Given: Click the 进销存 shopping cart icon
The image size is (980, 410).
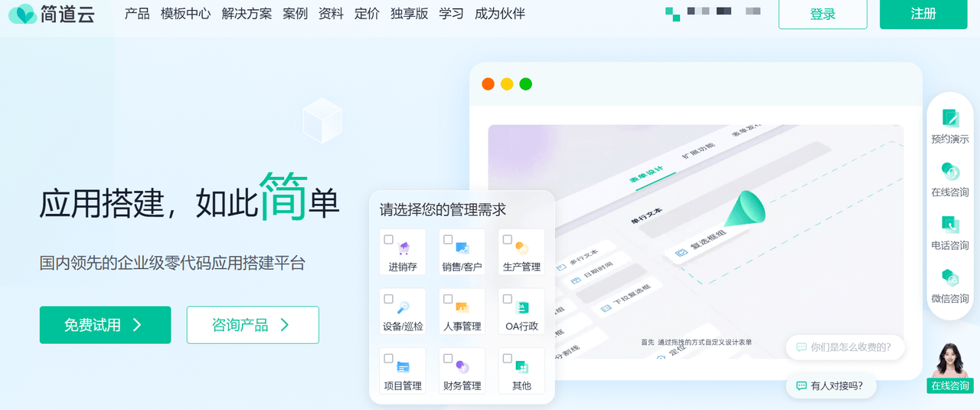Looking at the screenshot, I should tap(403, 248).
